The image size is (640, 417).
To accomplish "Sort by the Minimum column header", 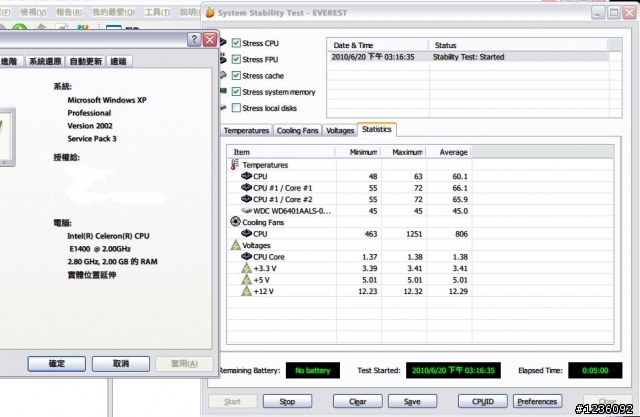I will [x=358, y=152].
